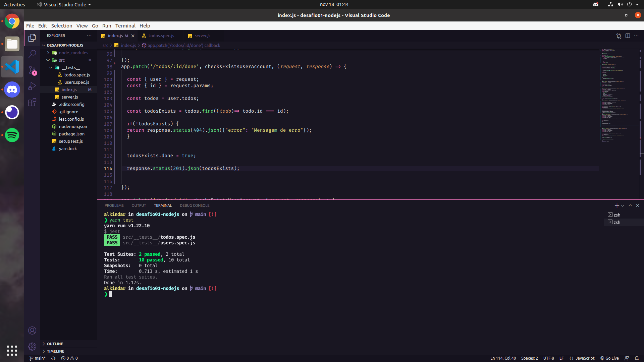The height and width of the screenshot is (362, 644).
Task: Switch to the todos.spec.js tab
Action: (161, 36)
